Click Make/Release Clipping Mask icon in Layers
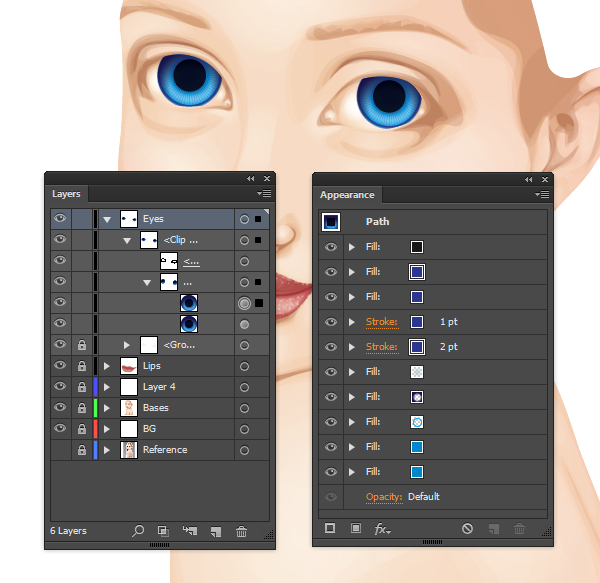The width and height of the screenshot is (600, 583). point(163,531)
